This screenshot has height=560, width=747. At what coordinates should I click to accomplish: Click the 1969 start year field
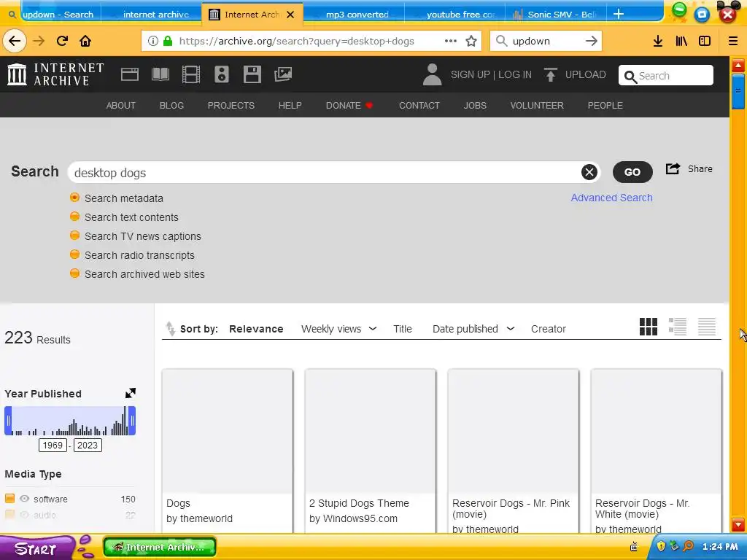click(53, 446)
